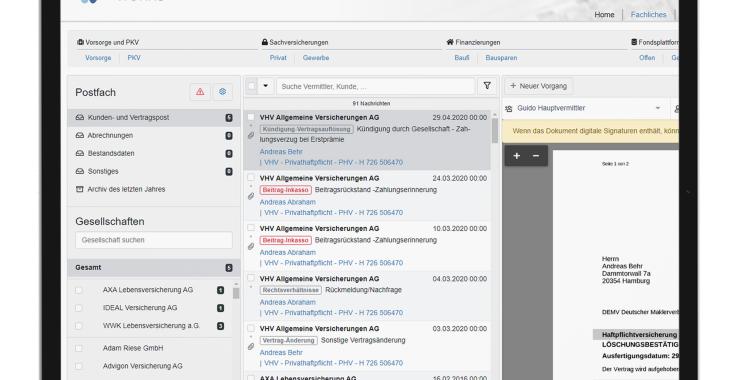740x380 pixels.
Task: Check the 24.03.2020 VHV message checkbox
Action: (251, 178)
